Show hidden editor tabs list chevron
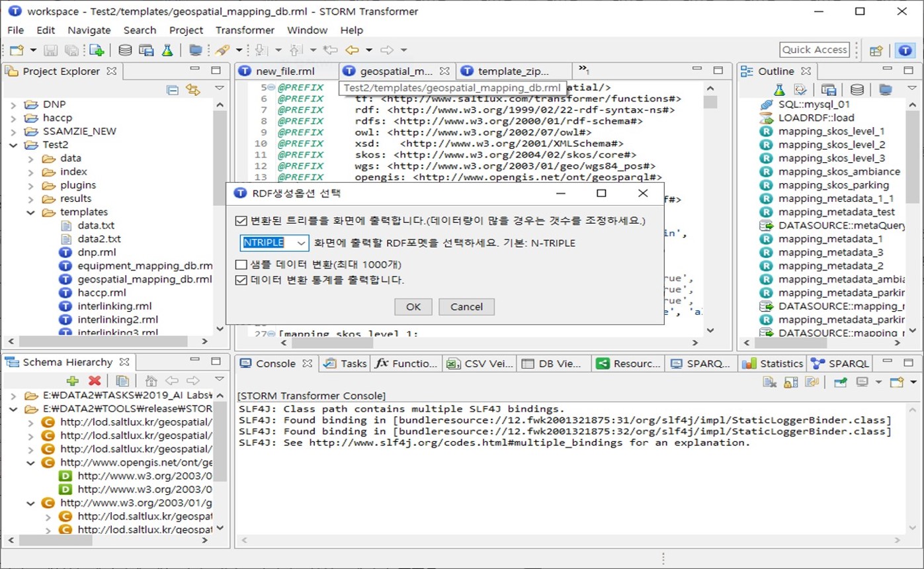The height and width of the screenshot is (569, 924). (583, 69)
